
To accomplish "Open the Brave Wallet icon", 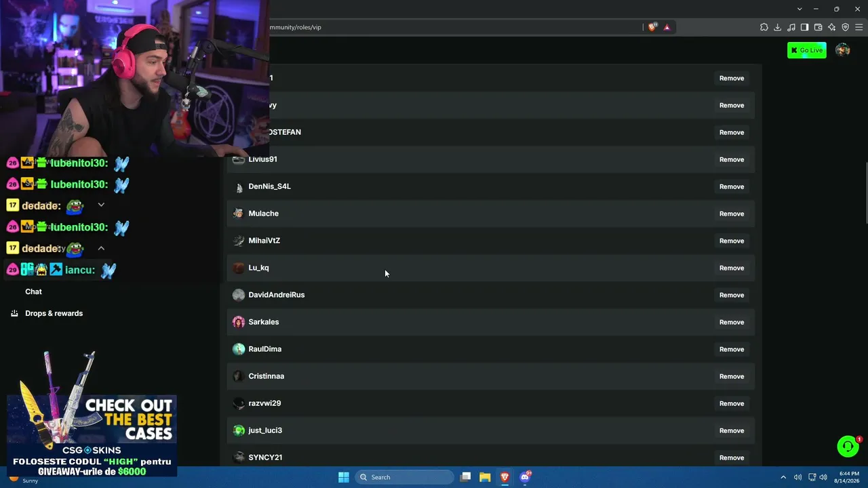I will point(818,27).
